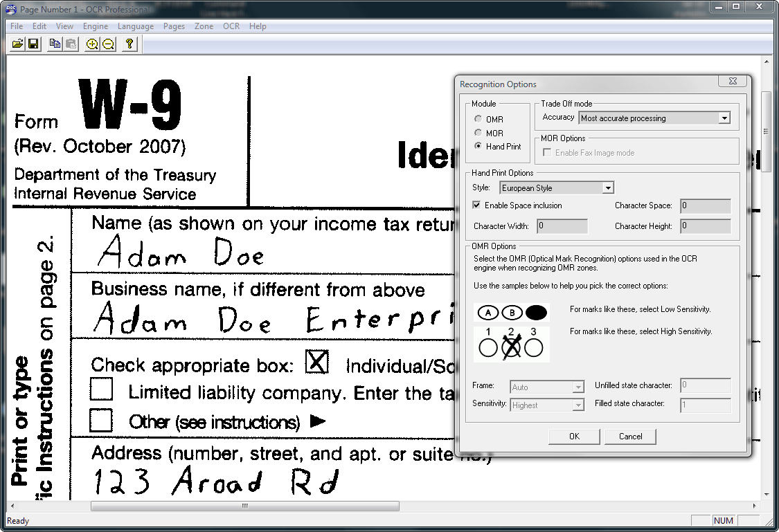Open the Language menu
The width and height of the screenshot is (779, 532).
(x=136, y=26)
